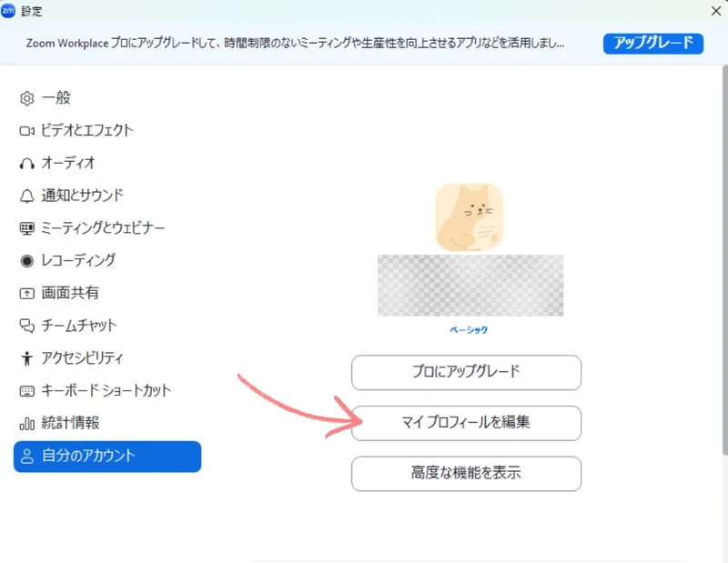Viewport: 728px width, 563px height.
Task: Click the chat bubbles icon for チームチャット
Action: pyautogui.click(x=26, y=326)
